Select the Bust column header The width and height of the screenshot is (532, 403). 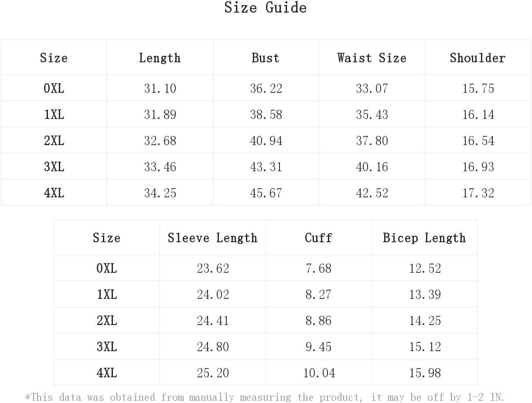tap(266, 58)
